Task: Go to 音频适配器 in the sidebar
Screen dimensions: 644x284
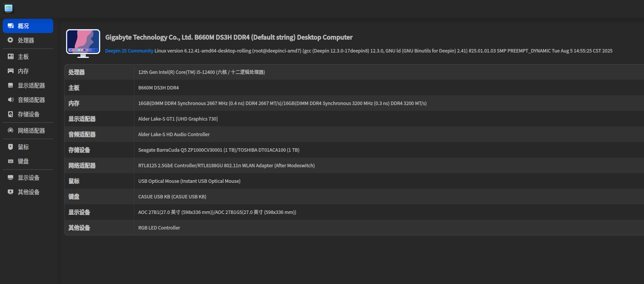Action: [28, 100]
